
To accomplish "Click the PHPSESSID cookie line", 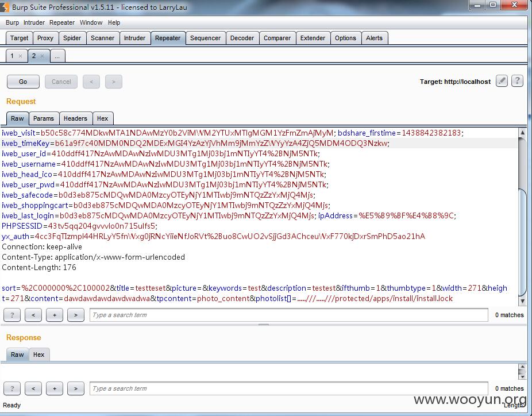I will pyautogui.click(x=79, y=226).
